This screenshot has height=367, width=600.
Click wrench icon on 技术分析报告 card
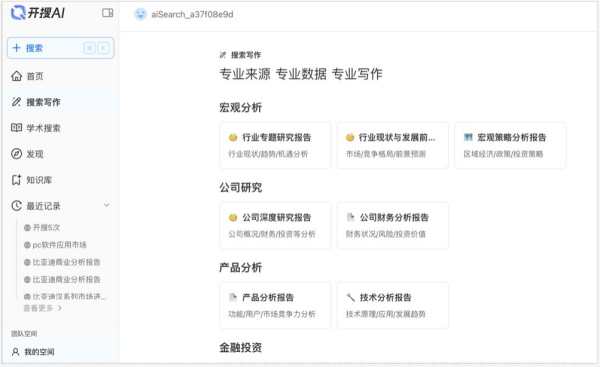point(351,297)
